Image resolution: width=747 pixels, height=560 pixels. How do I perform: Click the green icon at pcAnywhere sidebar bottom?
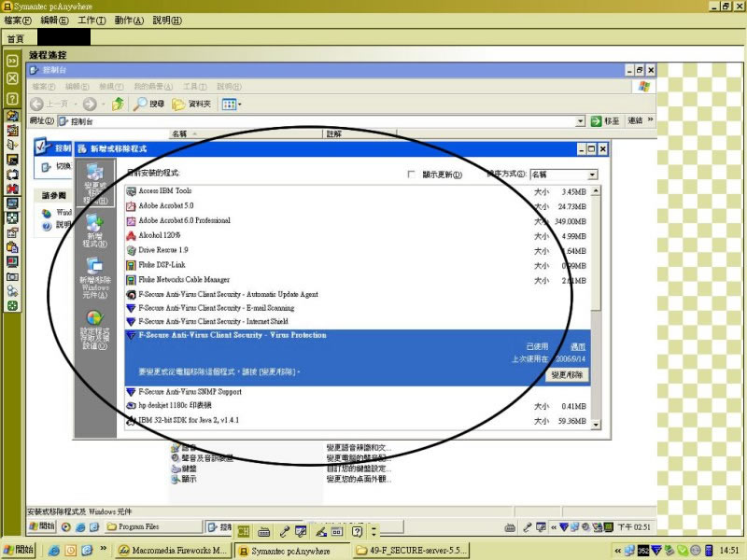coord(12,306)
